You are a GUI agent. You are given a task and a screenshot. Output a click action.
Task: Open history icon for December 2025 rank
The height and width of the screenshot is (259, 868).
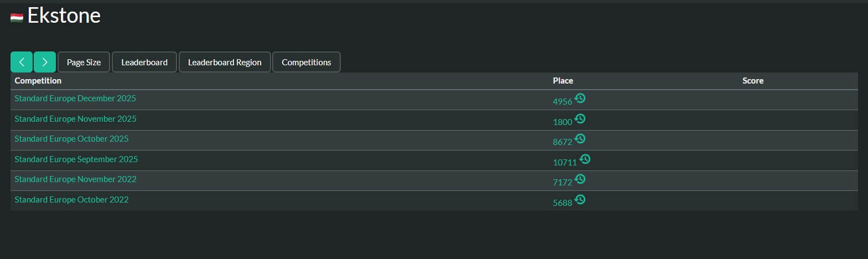[580, 99]
